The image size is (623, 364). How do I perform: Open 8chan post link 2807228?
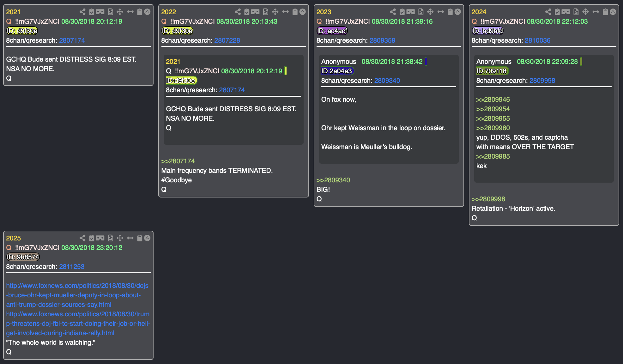pos(227,40)
